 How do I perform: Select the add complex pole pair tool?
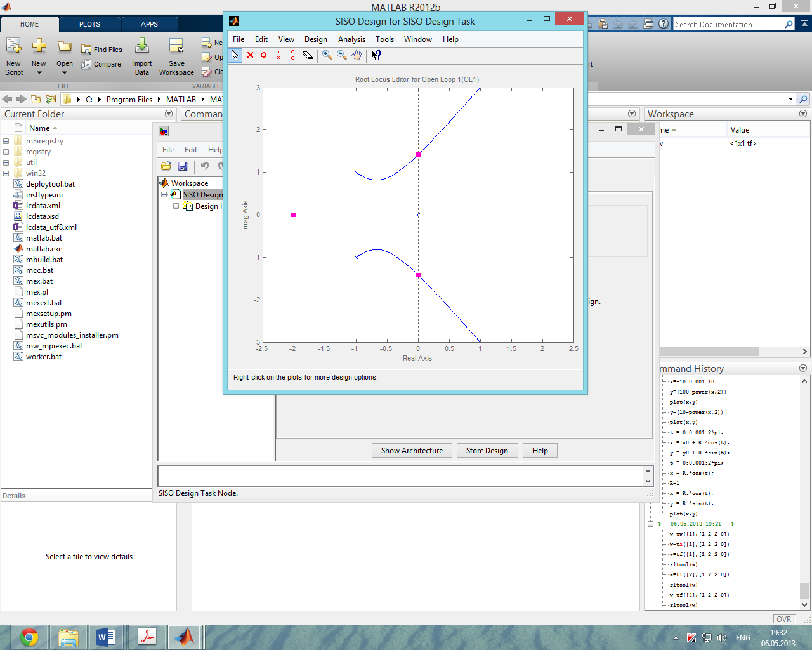(278, 55)
